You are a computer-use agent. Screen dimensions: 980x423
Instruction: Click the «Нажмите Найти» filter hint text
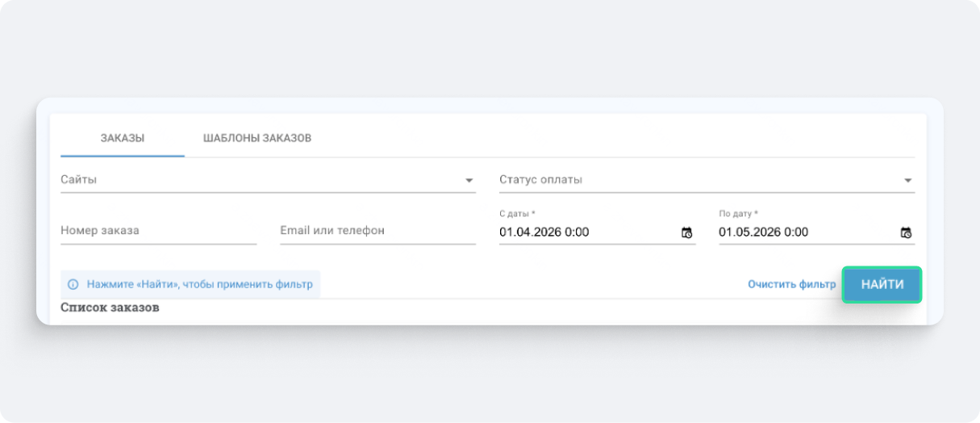point(199,284)
